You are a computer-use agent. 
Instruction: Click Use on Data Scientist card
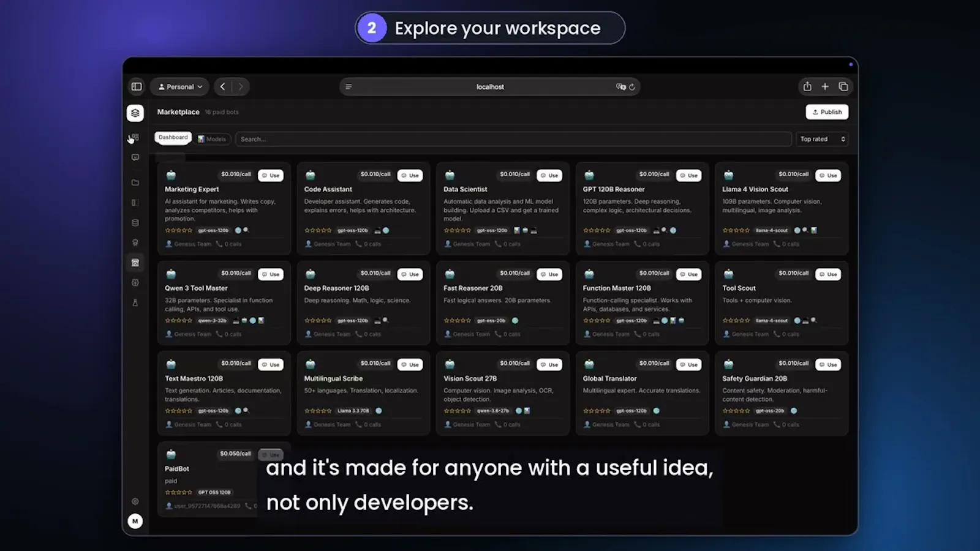(549, 175)
